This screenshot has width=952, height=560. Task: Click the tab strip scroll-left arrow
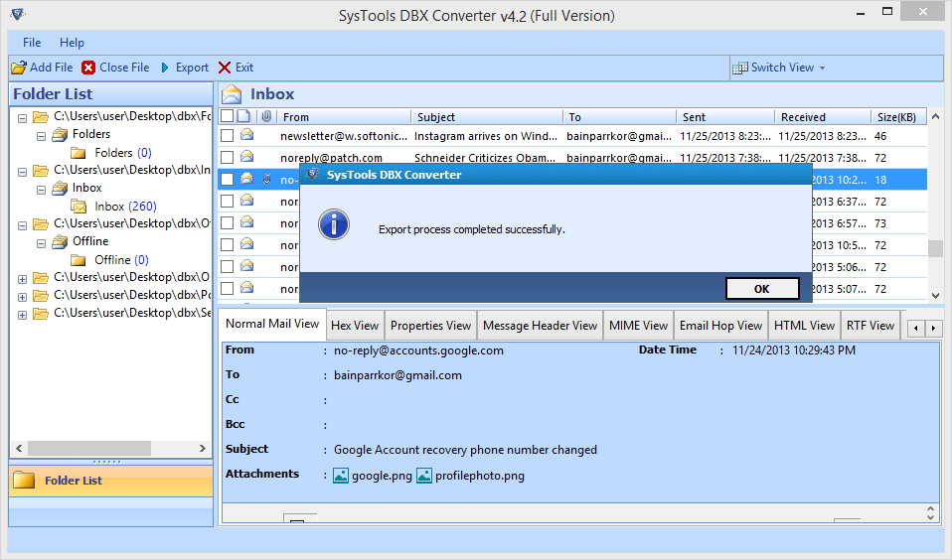[916, 329]
